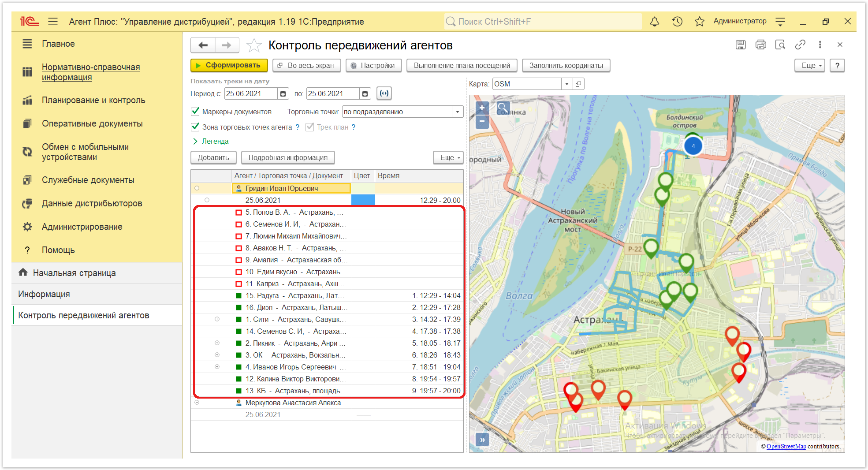Image resolution: width=868 pixels, height=470 pixels.
Task: Expand the Легенда section
Action: (x=210, y=141)
